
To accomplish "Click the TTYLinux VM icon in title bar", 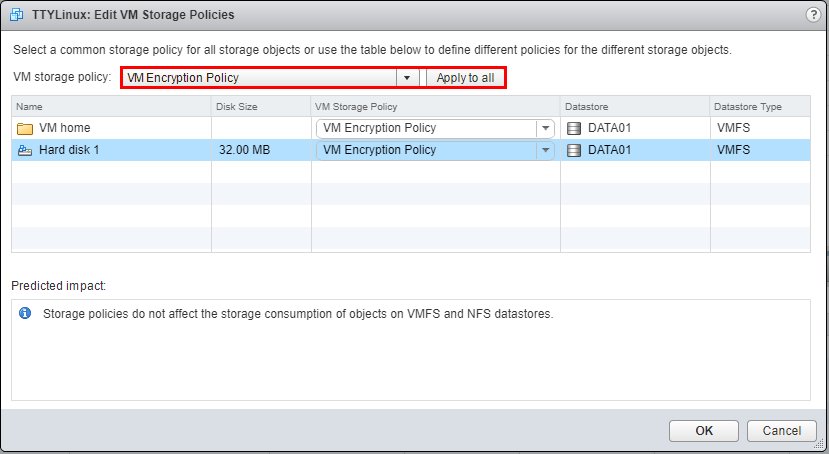I will (x=16, y=14).
